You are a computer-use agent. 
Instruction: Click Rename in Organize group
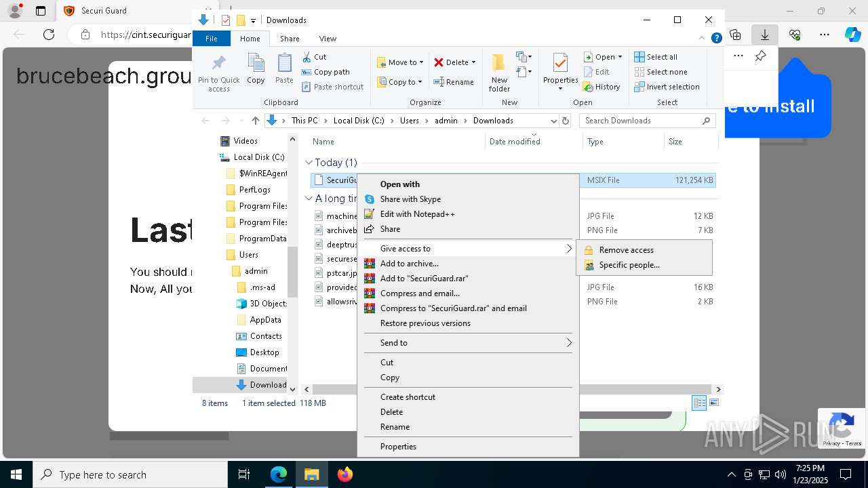coord(454,82)
